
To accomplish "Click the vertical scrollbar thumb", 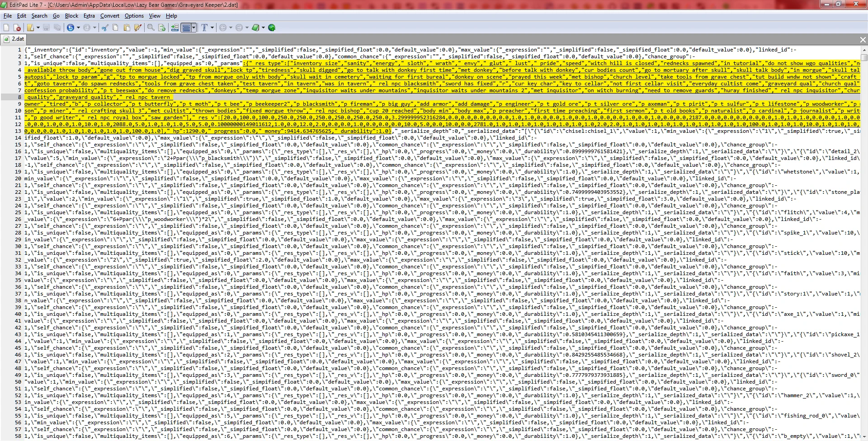I will point(864,57).
